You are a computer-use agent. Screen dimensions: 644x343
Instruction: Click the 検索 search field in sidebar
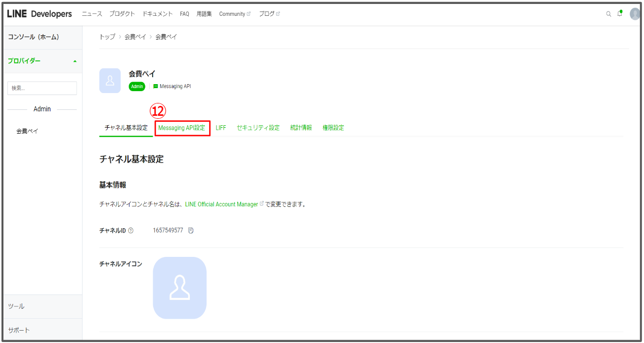click(42, 88)
